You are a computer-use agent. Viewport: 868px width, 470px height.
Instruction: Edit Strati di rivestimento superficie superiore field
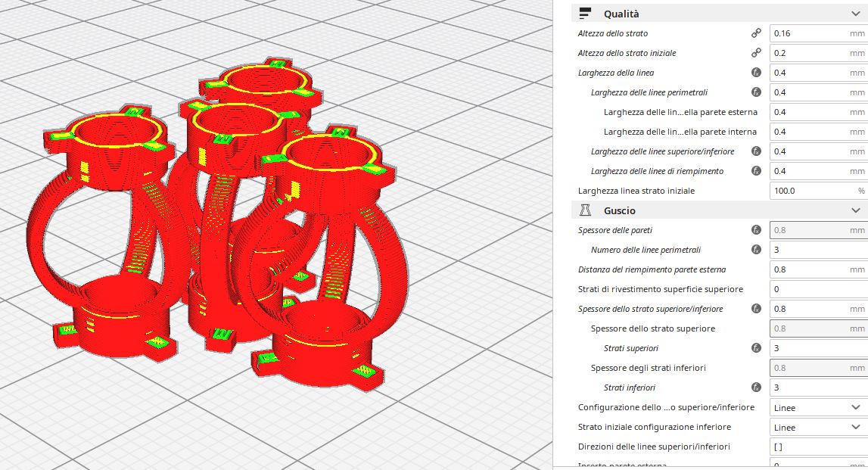click(x=819, y=289)
